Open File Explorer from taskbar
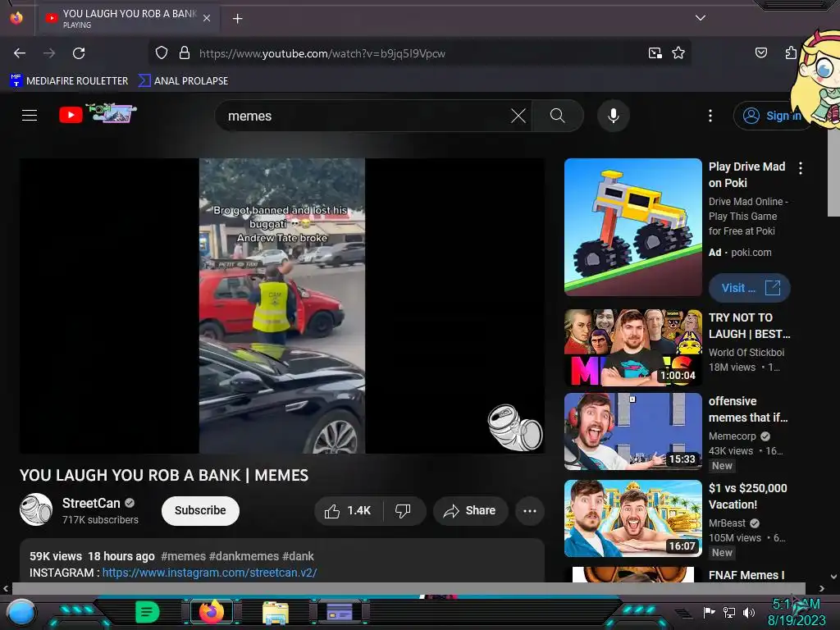The width and height of the screenshot is (840, 630). (276, 612)
